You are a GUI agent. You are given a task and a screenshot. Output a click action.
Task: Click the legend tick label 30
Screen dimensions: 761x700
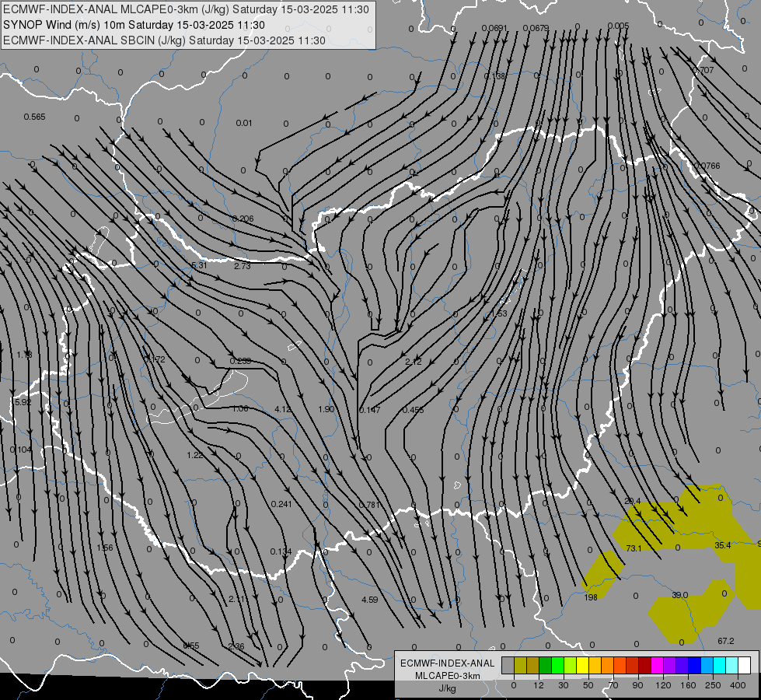564,685
